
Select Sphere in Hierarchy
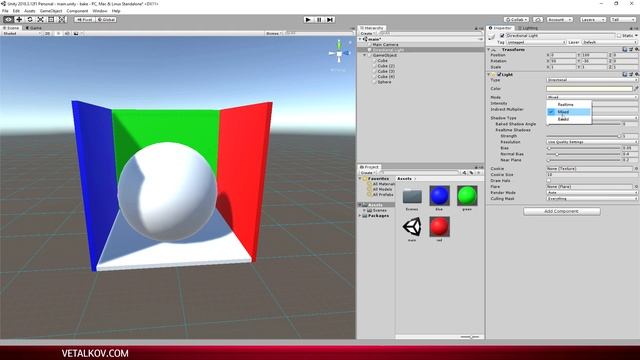click(384, 82)
